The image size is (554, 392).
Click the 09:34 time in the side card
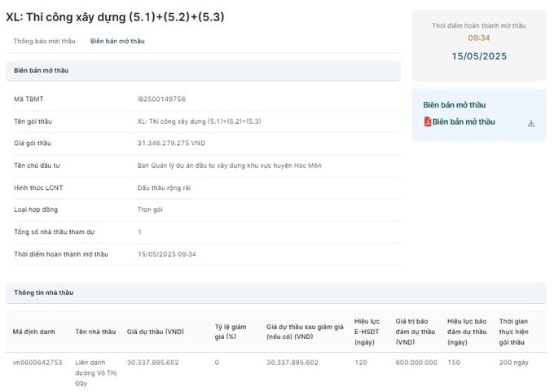pyautogui.click(x=479, y=37)
